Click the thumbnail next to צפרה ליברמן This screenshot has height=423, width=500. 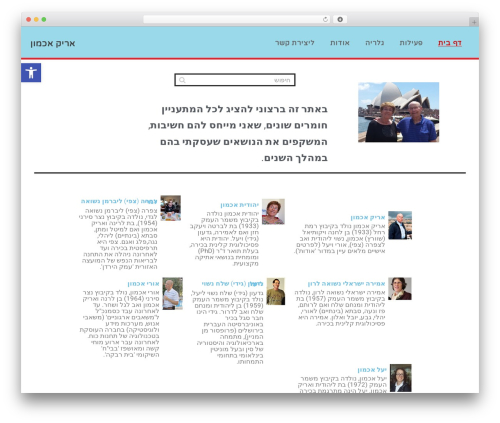coord(171,208)
